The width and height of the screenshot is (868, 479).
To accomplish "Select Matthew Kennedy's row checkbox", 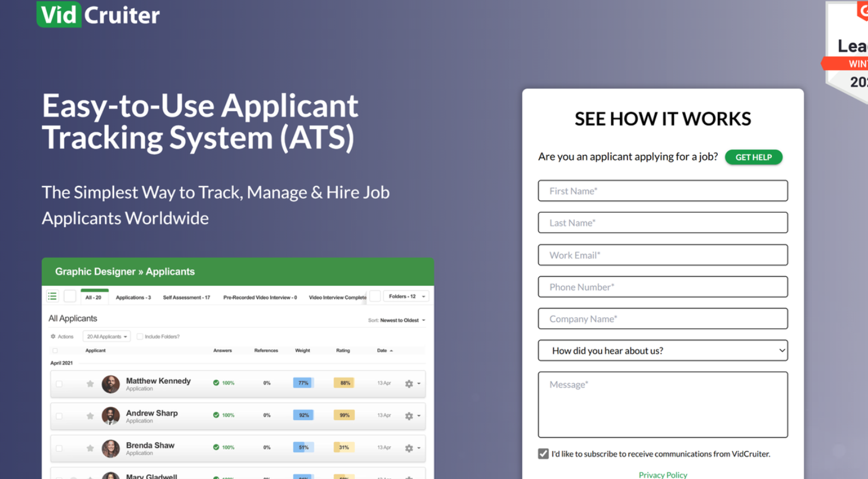I will point(59,384).
